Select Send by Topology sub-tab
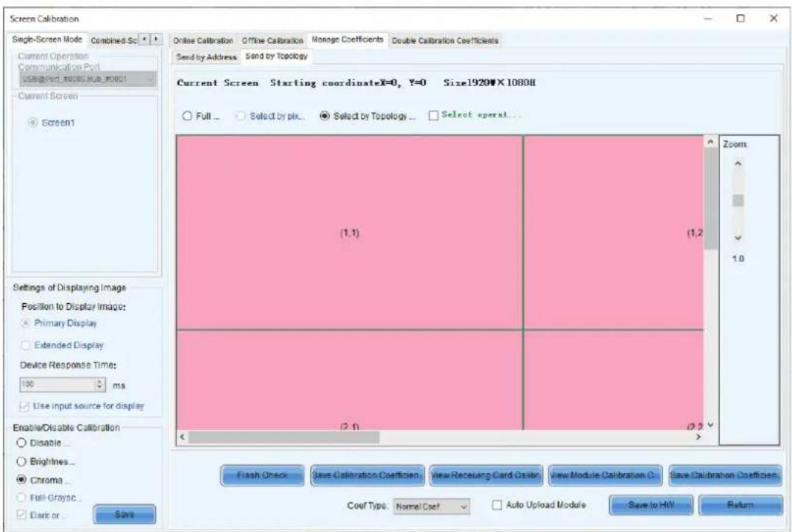Image resolution: width=792 pixels, height=532 pixels. (x=276, y=56)
